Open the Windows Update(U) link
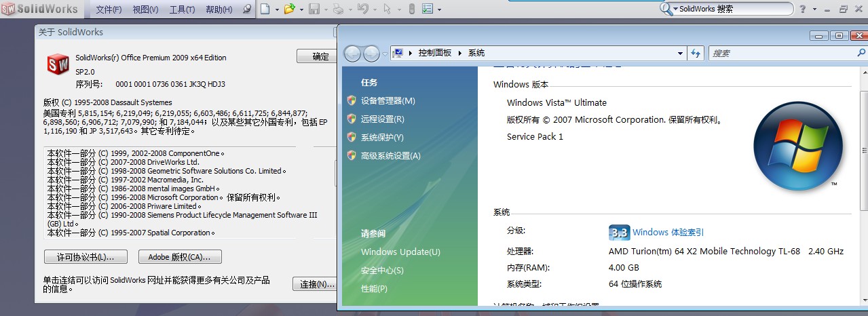 pyautogui.click(x=400, y=252)
